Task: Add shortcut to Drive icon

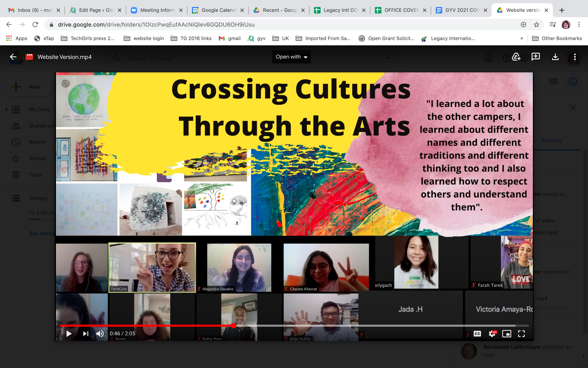Action: pyautogui.click(x=516, y=57)
